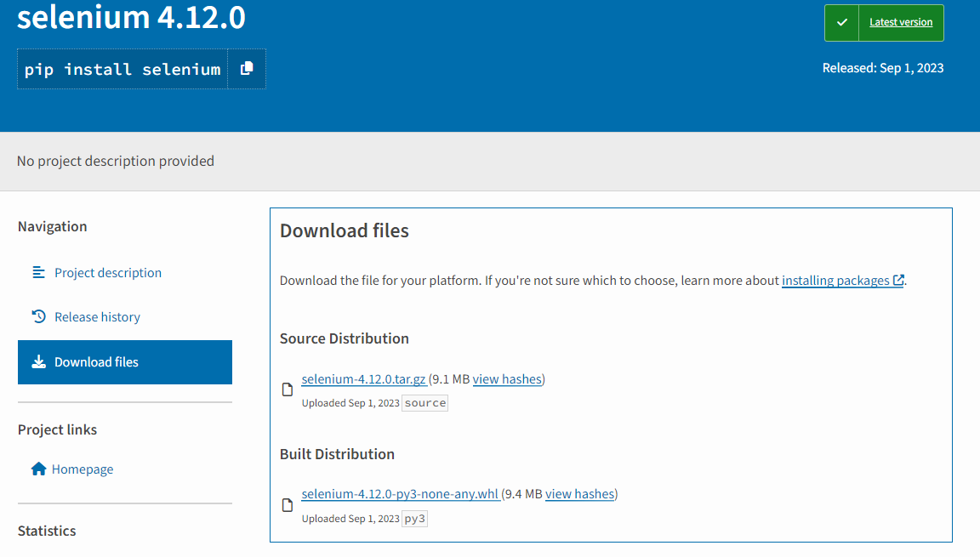The width and height of the screenshot is (980, 557).
Task: Click the 'source' tag label
Action: [x=425, y=403]
